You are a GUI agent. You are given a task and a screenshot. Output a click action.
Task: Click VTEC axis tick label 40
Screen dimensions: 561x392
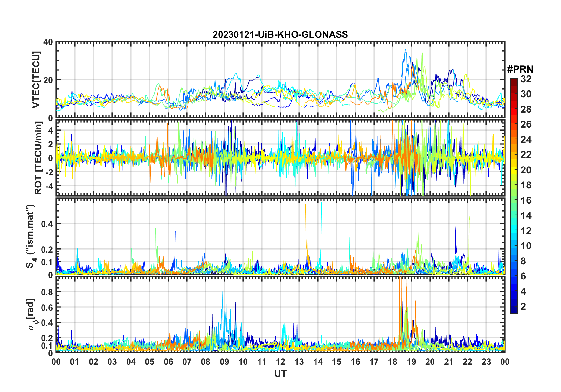coord(48,42)
